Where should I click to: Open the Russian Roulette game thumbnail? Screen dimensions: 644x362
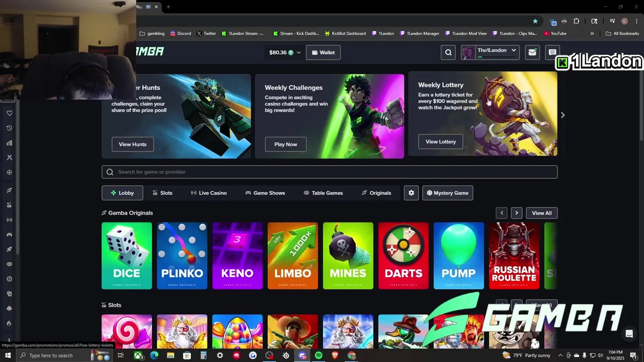point(514,256)
